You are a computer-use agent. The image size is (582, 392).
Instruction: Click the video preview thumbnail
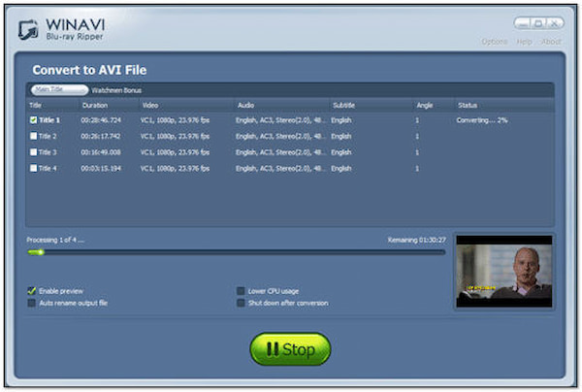(503, 272)
